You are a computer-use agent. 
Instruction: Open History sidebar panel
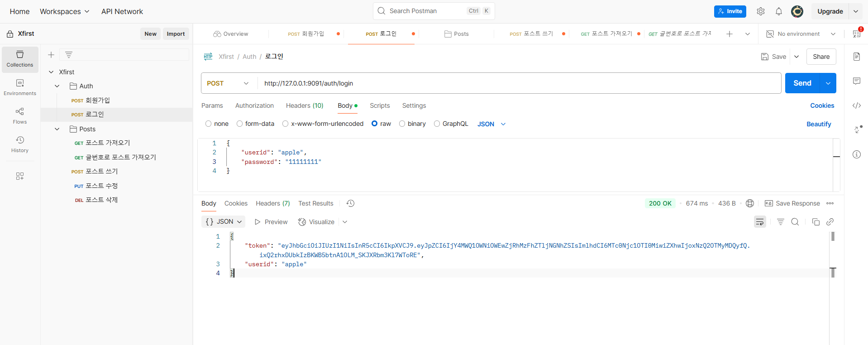click(20, 145)
